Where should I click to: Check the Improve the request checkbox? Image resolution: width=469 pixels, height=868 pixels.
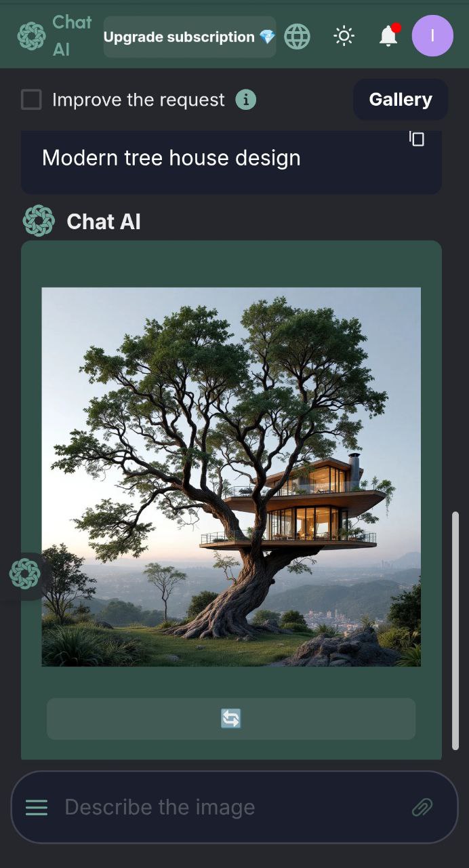pyautogui.click(x=31, y=100)
